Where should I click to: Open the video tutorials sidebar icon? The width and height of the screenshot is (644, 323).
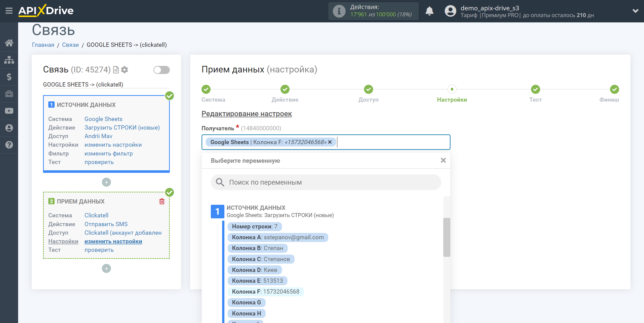point(9,111)
